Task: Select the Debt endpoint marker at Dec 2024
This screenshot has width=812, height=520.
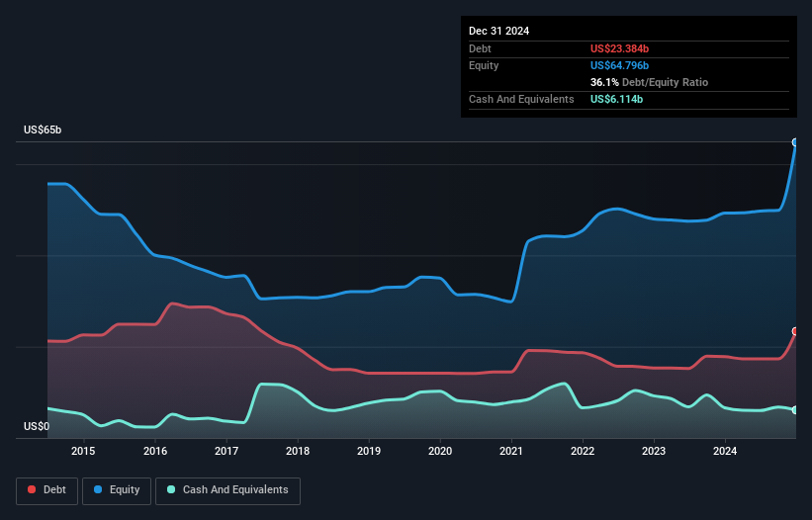Action: [x=795, y=331]
